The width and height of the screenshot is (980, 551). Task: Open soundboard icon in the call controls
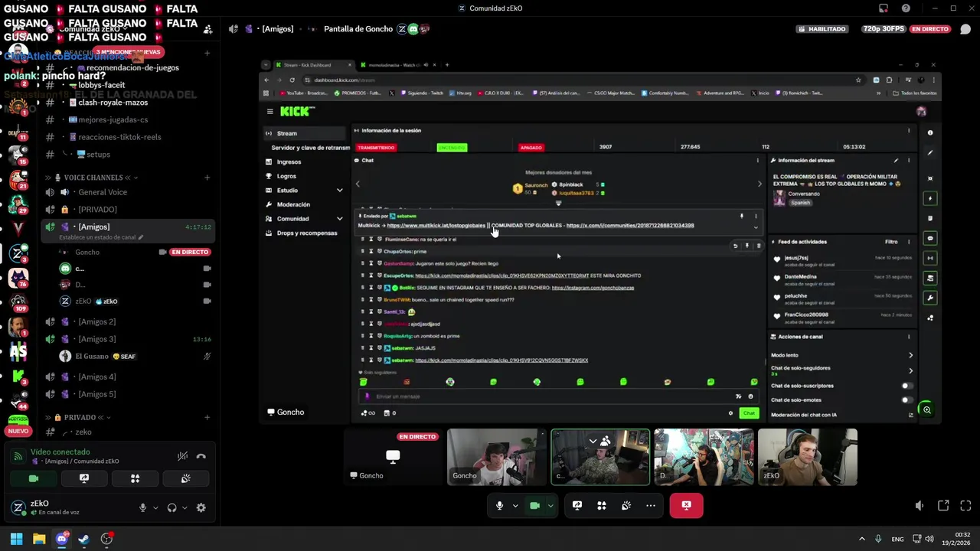point(626,505)
